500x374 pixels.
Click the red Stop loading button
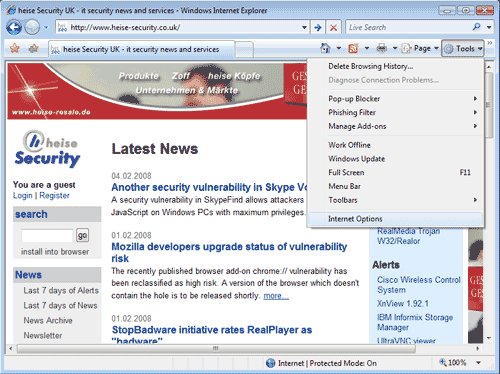pyautogui.click(x=333, y=27)
